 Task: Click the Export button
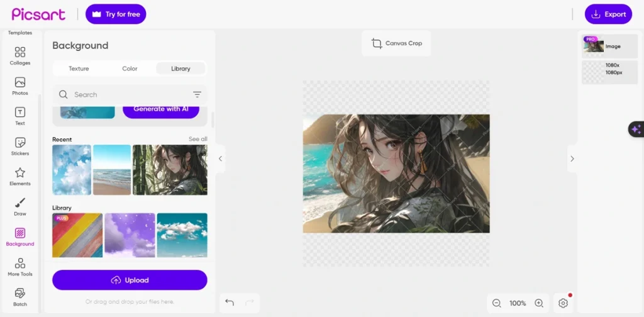[608, 14]
